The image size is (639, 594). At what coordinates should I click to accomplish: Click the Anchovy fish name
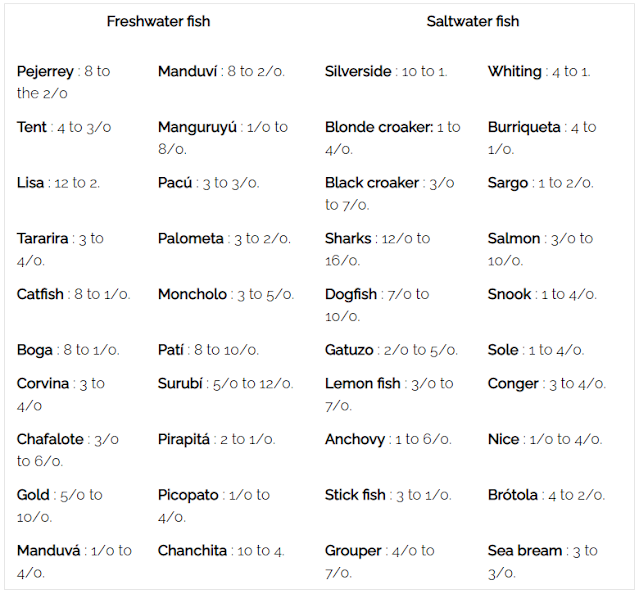(355, 439)
